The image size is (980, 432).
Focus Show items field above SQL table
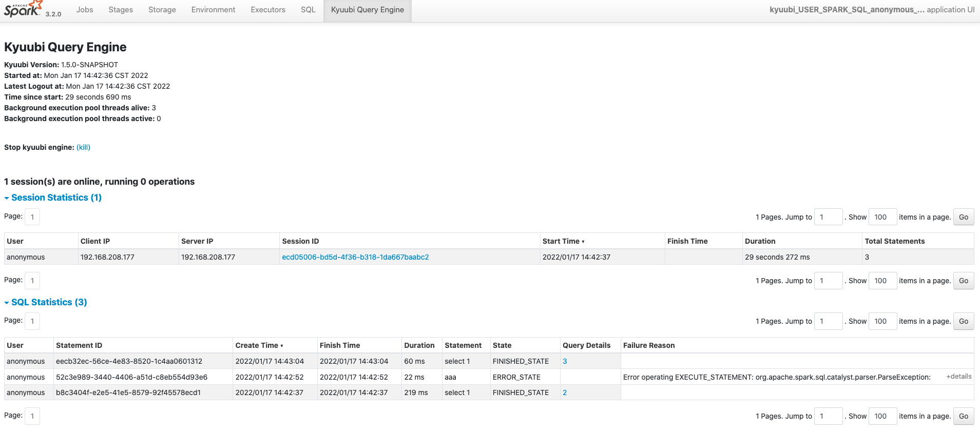pyautogui.click(x=882, y=321)
